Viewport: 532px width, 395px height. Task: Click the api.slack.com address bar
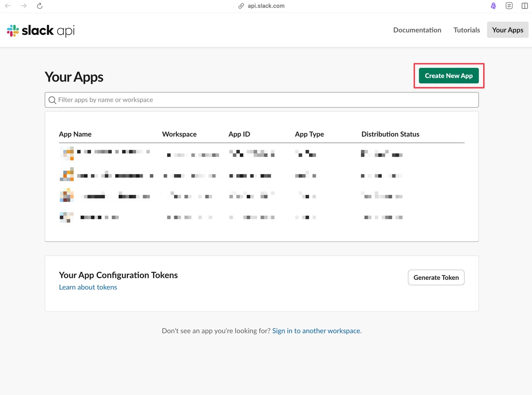point(266,6)
